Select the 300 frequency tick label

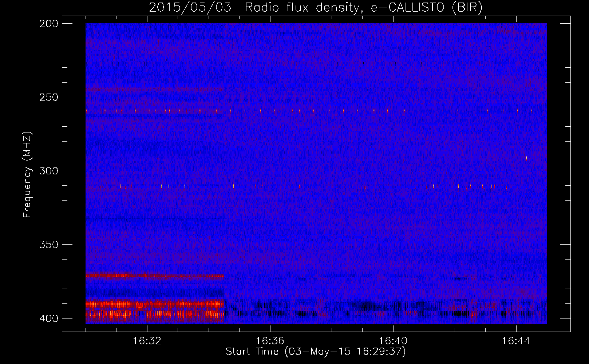[48, 171]
